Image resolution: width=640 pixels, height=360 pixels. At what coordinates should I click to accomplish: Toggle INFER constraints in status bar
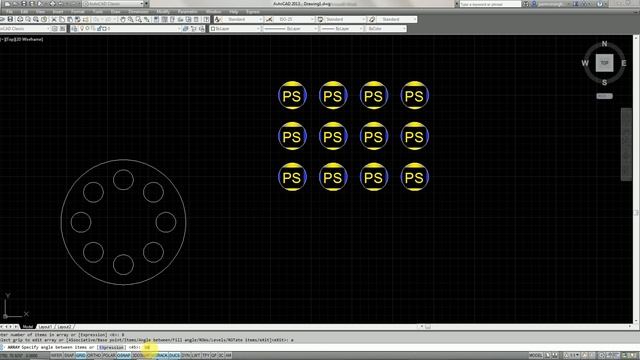[56, 356]
